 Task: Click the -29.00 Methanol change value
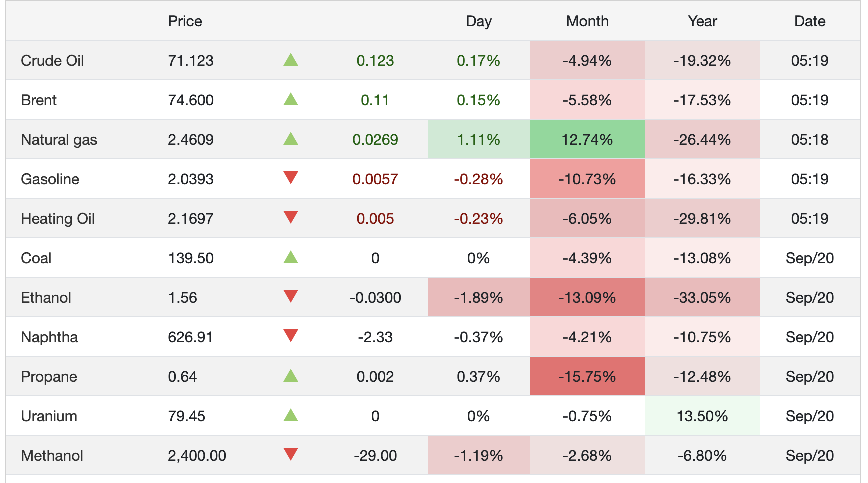point(375,456)
